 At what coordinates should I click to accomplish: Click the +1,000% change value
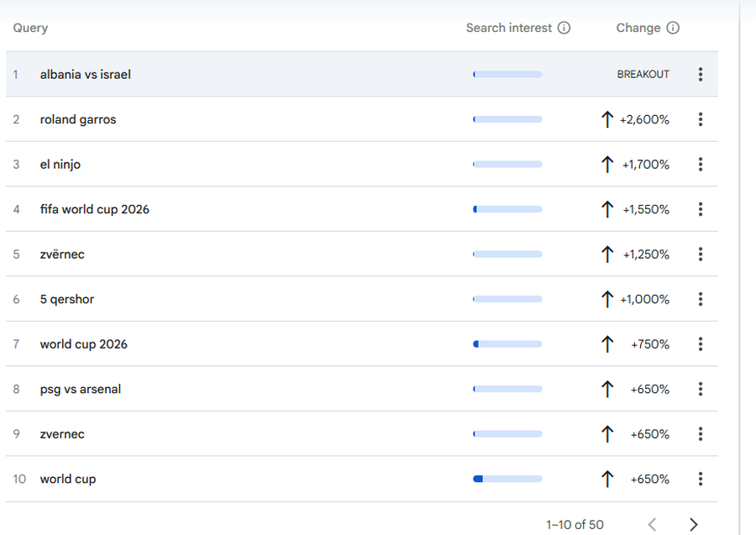[644, 299]
